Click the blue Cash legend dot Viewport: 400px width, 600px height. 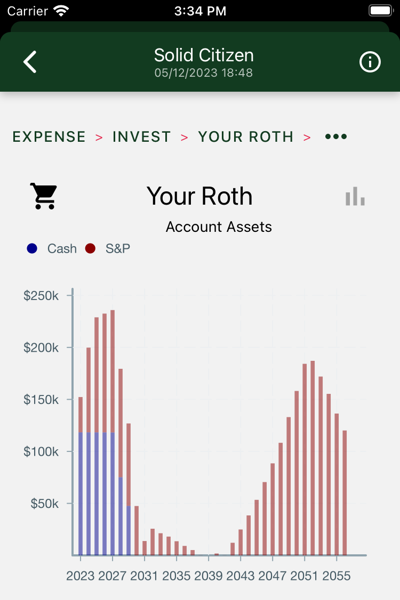click(x=32, y=248)
